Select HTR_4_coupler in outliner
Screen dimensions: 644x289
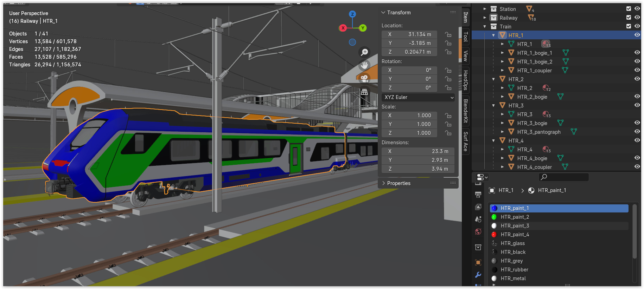coord(534,167)
